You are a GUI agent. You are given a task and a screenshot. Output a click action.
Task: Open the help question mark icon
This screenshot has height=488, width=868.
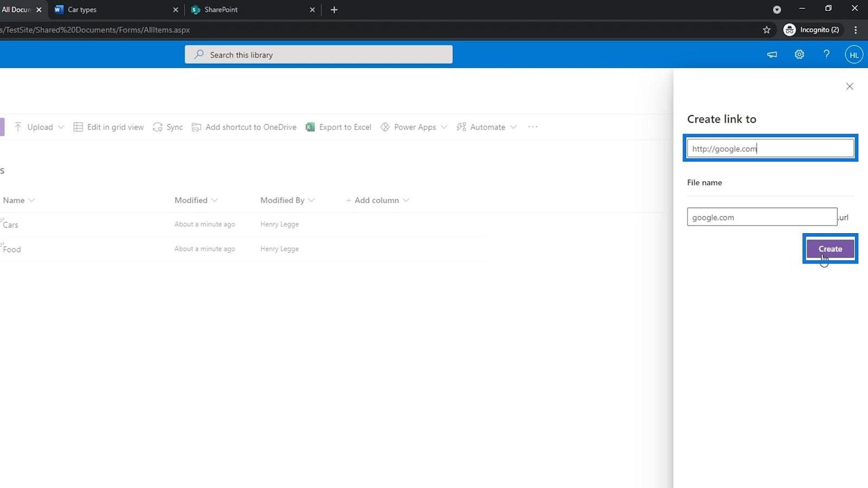[826, 54]
